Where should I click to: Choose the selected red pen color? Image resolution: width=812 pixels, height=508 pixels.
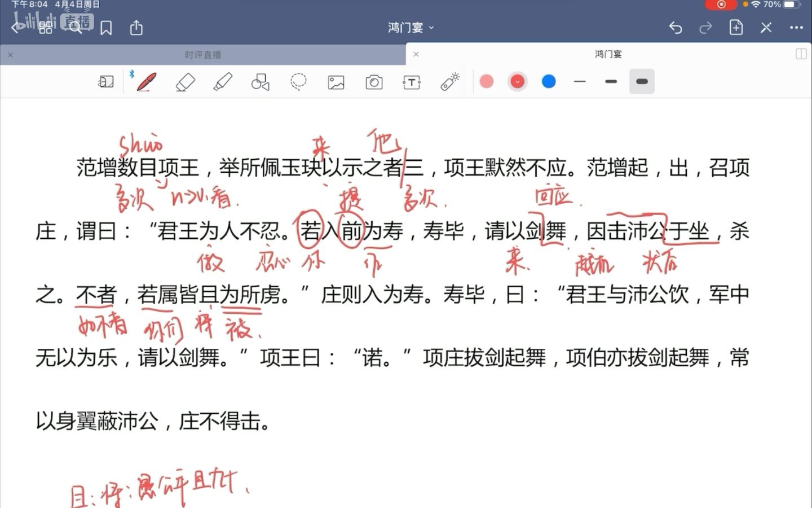point(517,82)
